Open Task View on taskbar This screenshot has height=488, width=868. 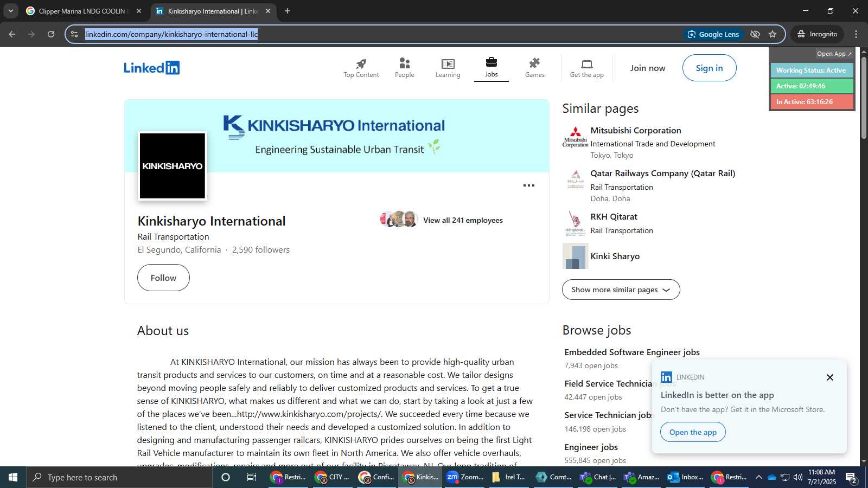click(x=252, y=477)
